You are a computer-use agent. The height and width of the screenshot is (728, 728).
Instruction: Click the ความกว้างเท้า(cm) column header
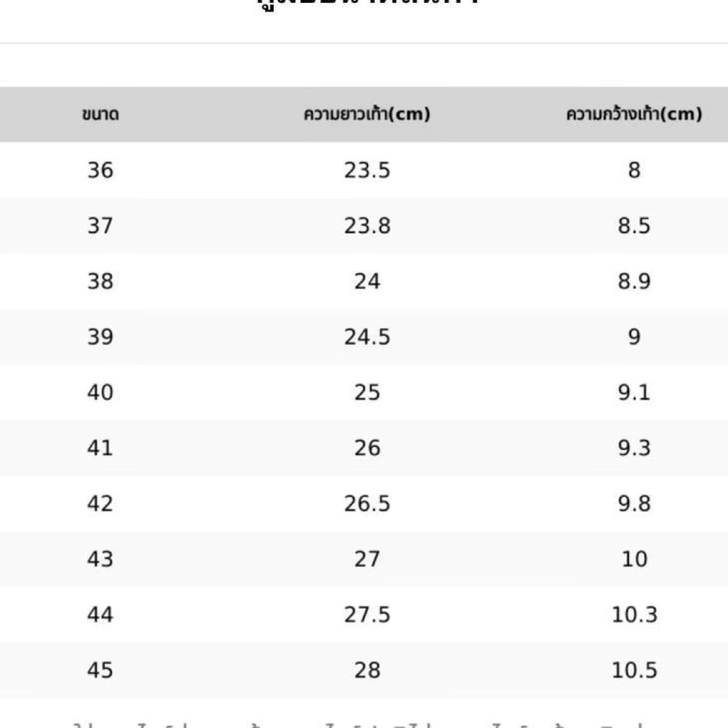(x=633, y=114)
